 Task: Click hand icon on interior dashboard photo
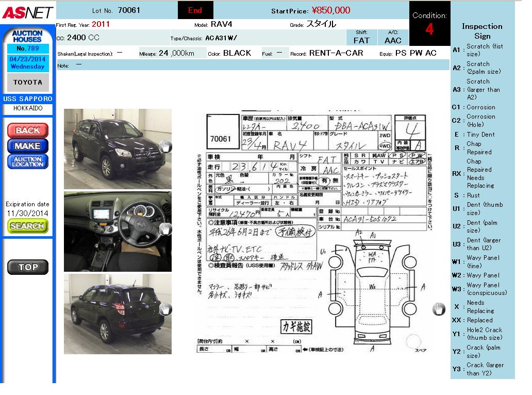165,229
